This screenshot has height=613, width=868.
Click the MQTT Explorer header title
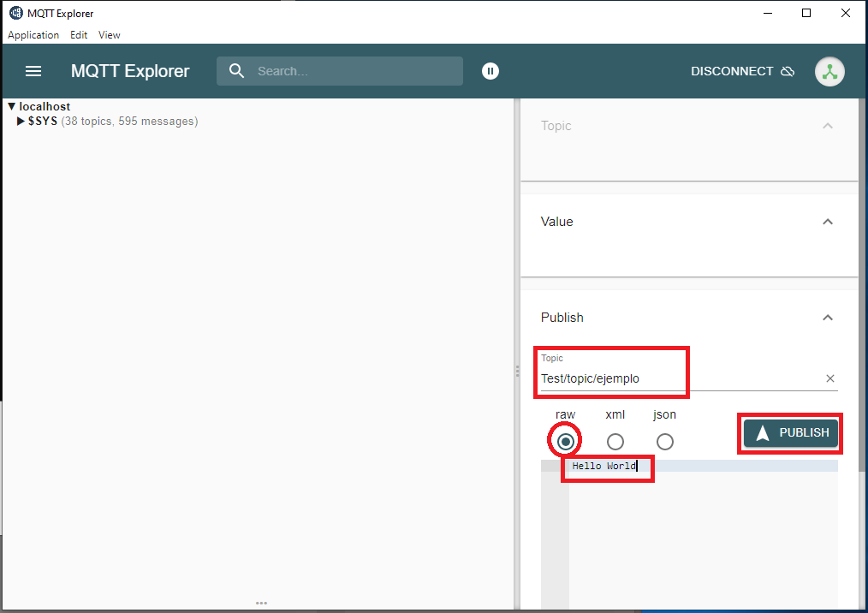pos(130,71)
